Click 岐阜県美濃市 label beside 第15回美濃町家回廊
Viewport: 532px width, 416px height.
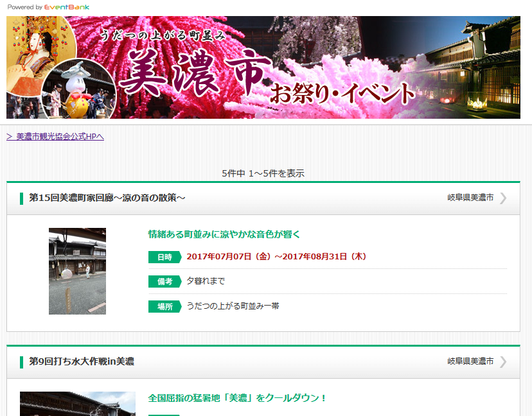coord(470,197)
